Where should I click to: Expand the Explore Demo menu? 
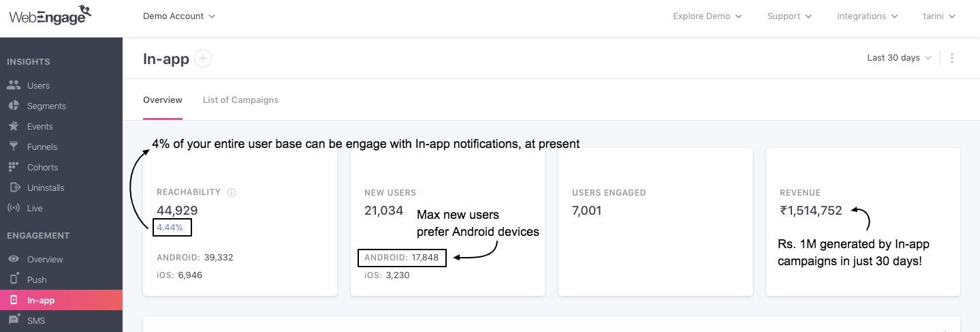(707, 16)
